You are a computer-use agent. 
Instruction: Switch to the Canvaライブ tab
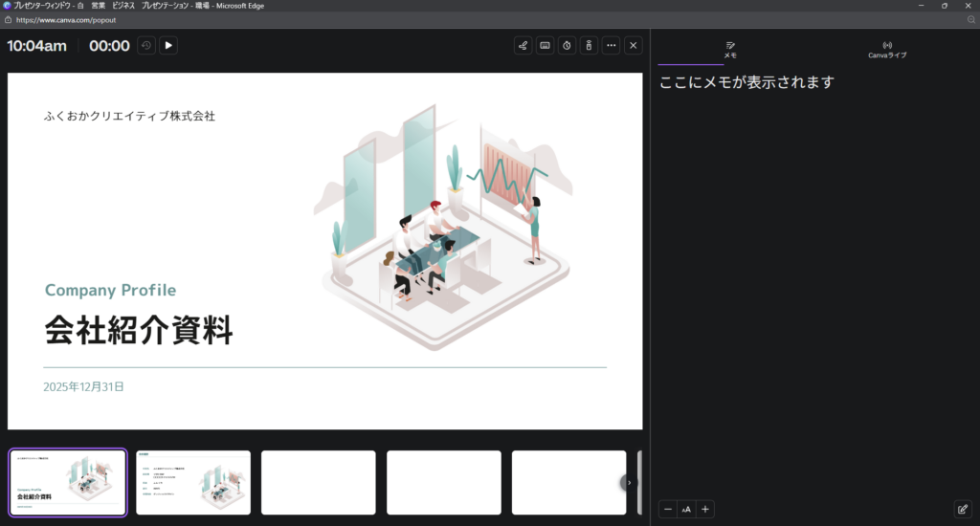click(886, 50)
